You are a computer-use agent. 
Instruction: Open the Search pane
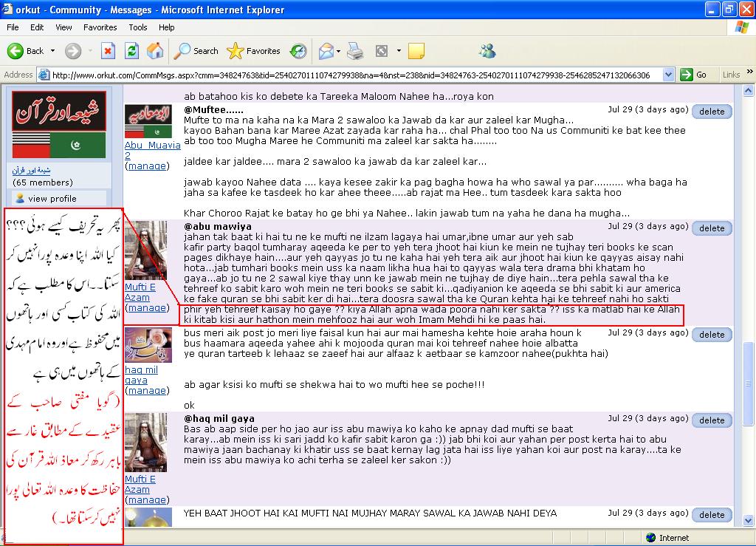point(196,51)
